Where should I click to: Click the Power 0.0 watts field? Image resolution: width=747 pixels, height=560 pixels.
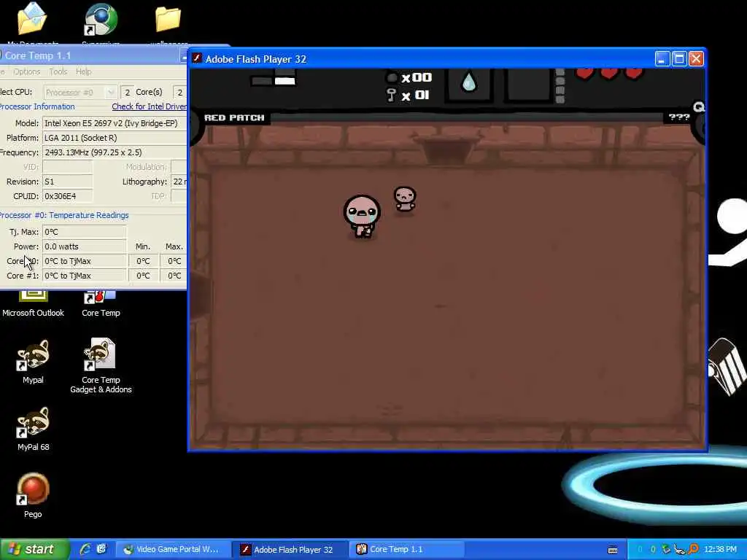85,246
